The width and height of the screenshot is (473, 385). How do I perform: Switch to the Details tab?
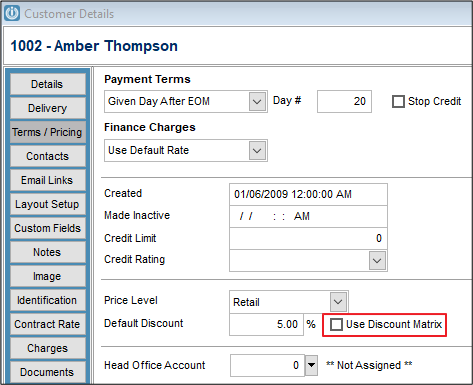[x=47, y=84]
